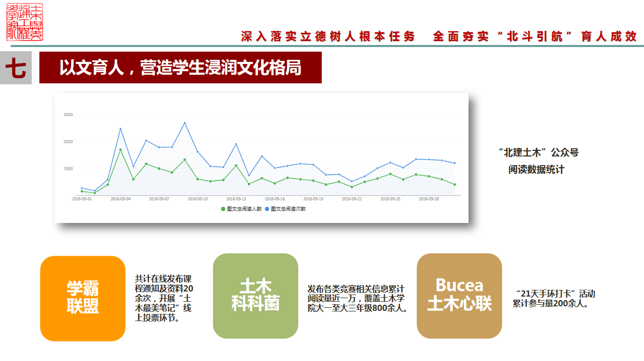Click the "北建土木"公众号 chart caption
This screenshot has height=361, width=644.
538,152
